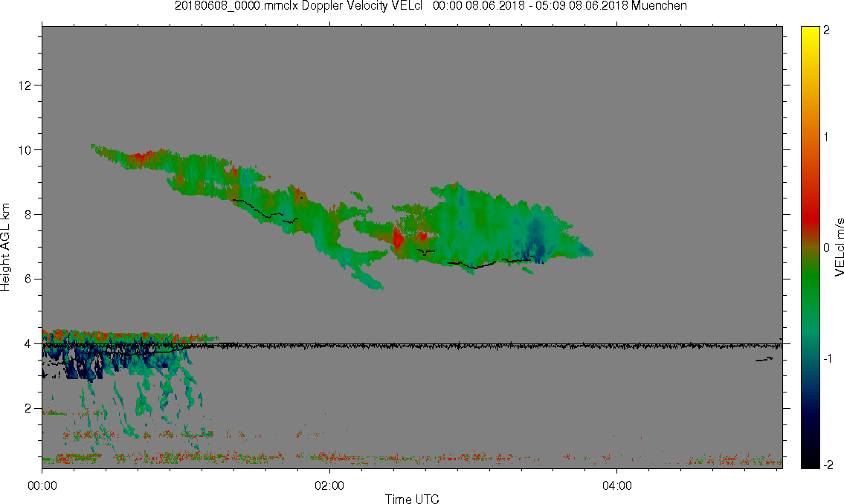Pick the red band of the colorbar
Screen dimensions: 844x504
pos(810,215)
